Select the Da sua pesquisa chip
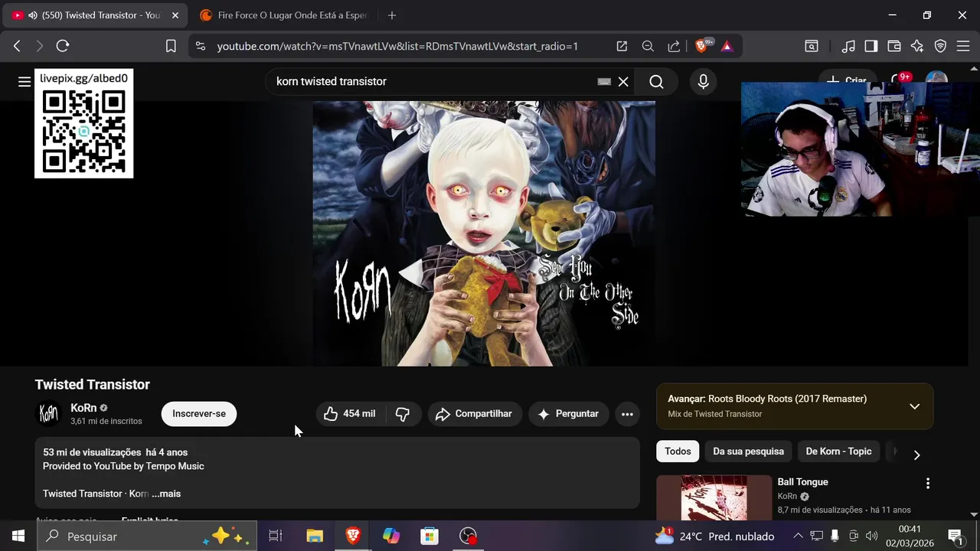This screenshot has height=551, width=980. [748, 452]
